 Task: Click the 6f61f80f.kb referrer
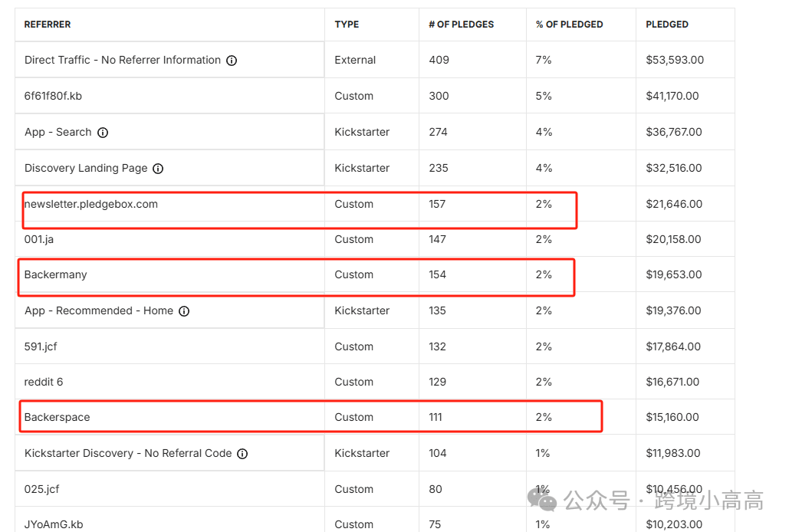(x=54, y=96)
